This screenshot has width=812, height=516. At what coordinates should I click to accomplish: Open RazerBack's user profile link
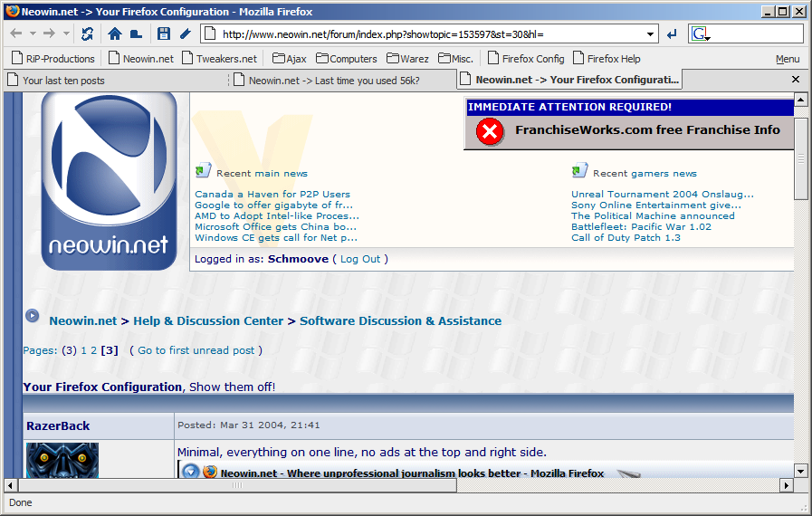click(x=58, y=426)
